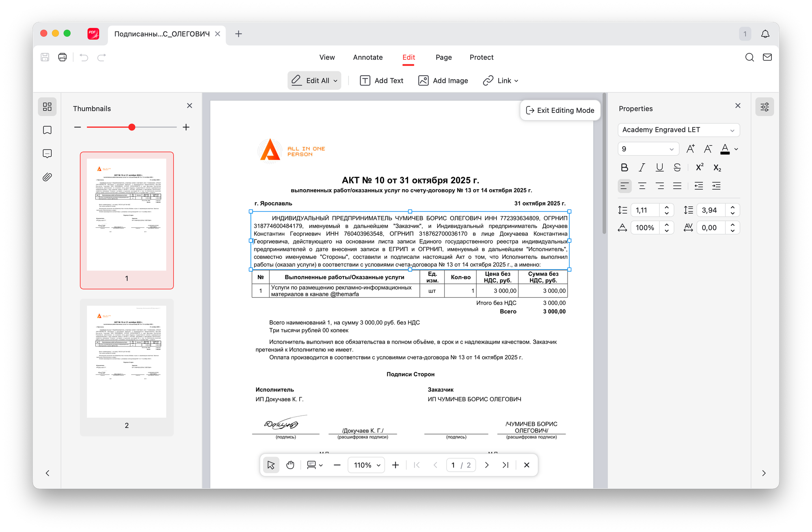The height and width of the screenshot is (532, 812).
Task: Open the notifications bell
Action: [765, 34]
